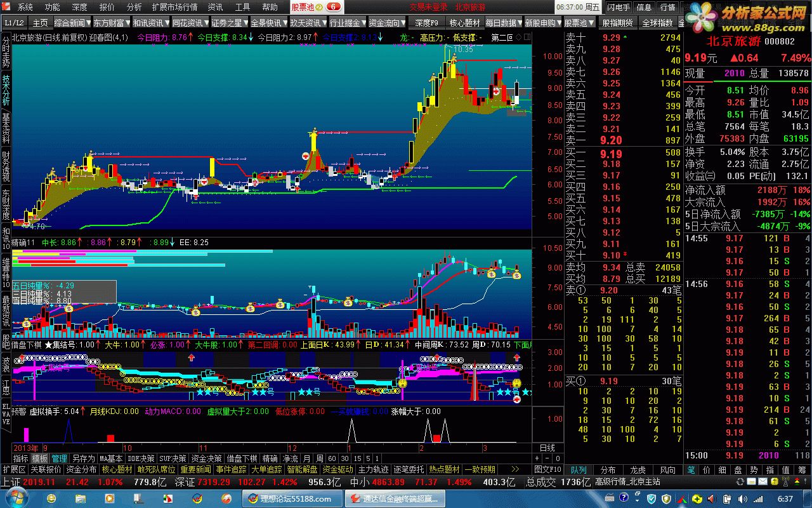Click the 股票池 stock pool icon button
The width and height of the screenshot is (812, 508).
(x=307, y=7)
